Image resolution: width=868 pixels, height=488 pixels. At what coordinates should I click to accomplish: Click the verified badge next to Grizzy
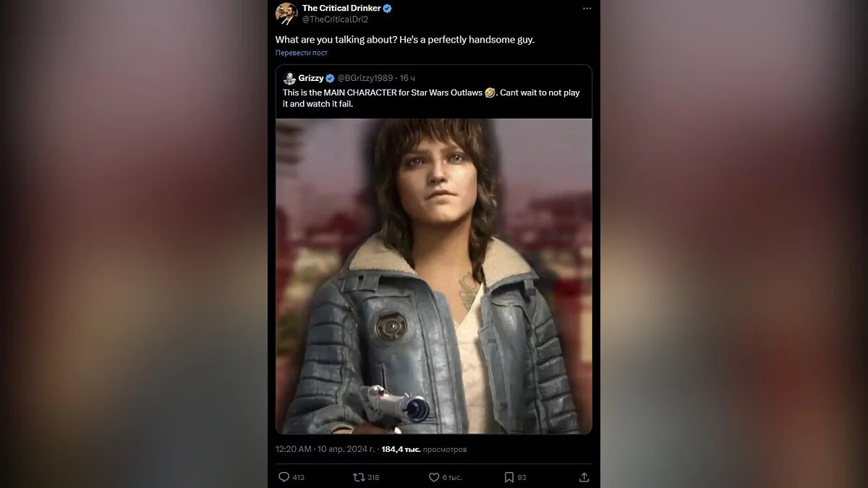tap(331, 78)
